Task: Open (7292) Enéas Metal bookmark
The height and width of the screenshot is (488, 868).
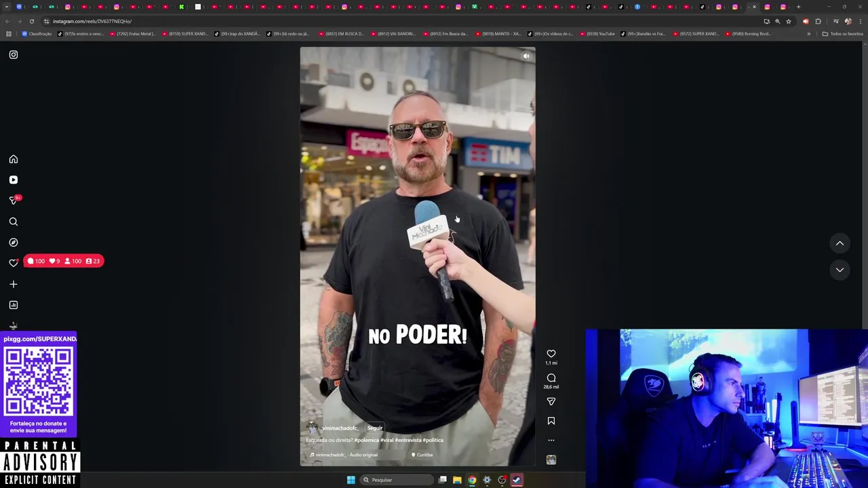Action: click(x=133, y=34)
